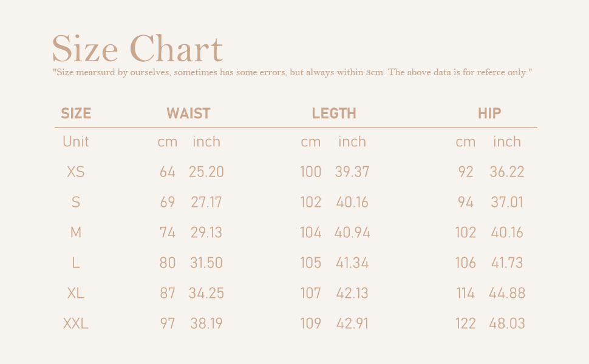Click the XS hip value 92 cm
This screenshot has height=364, width=589.
(465, 172)
